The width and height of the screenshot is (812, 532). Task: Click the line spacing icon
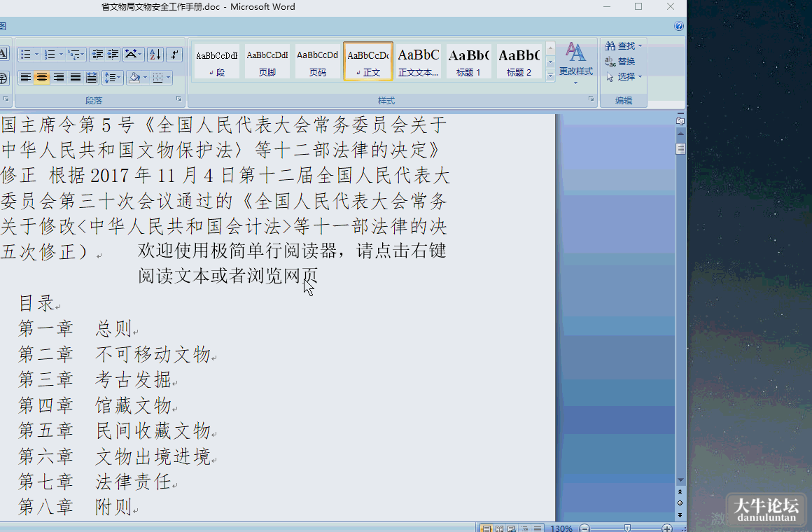(x=112, y=78)
